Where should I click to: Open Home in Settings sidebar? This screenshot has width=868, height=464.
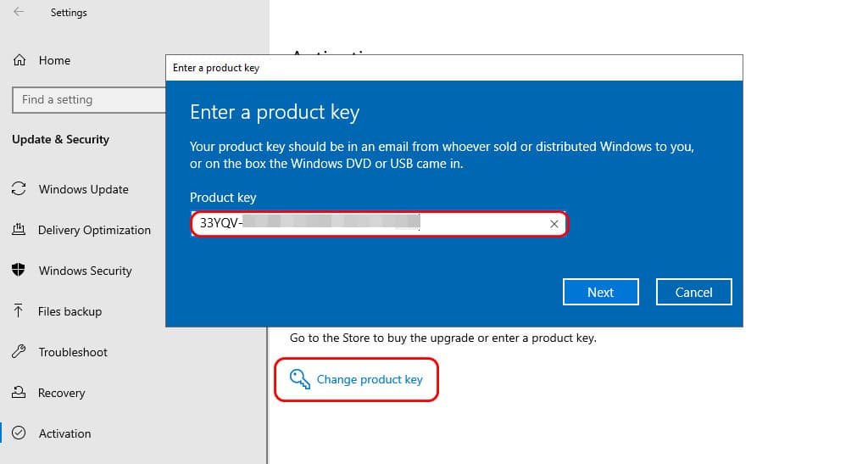[x=54, y=60]
